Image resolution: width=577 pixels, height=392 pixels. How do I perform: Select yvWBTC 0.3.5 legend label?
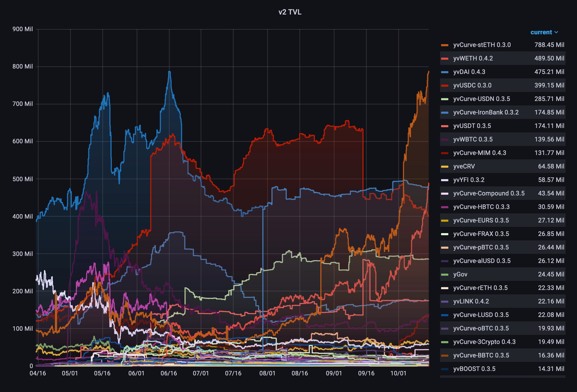473,139
